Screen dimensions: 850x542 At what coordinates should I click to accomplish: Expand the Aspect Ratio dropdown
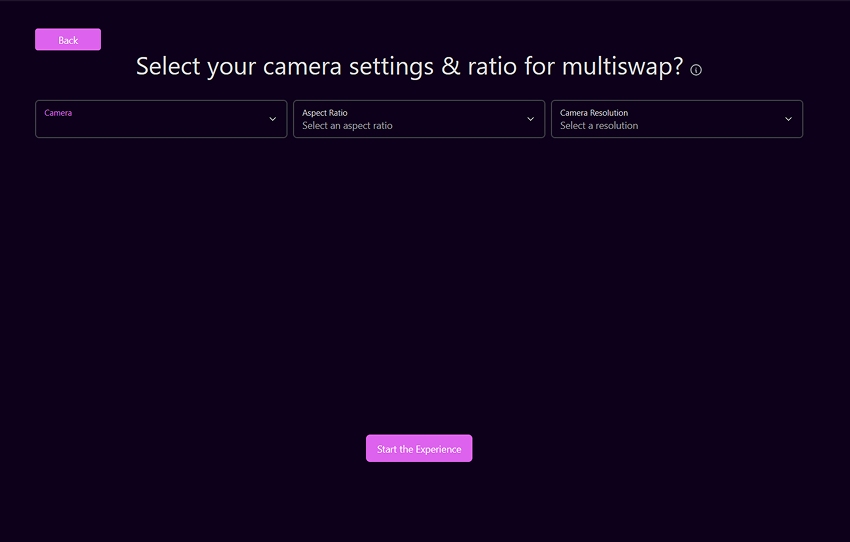[418, 119]
